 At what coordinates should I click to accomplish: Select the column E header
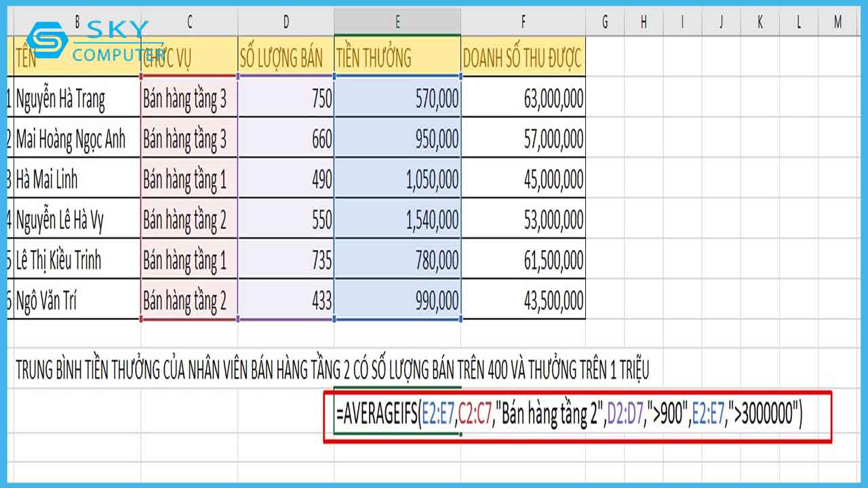click(x=397, y=22)
